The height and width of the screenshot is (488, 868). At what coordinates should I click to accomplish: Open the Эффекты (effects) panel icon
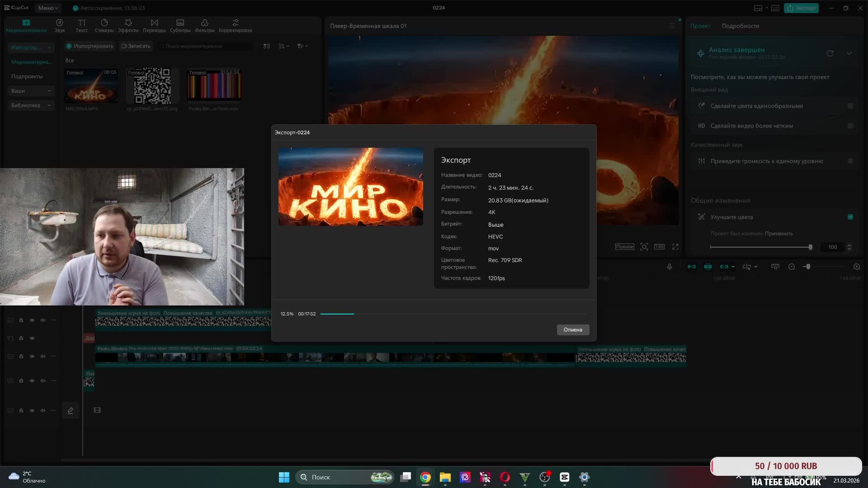coord(128,23)
